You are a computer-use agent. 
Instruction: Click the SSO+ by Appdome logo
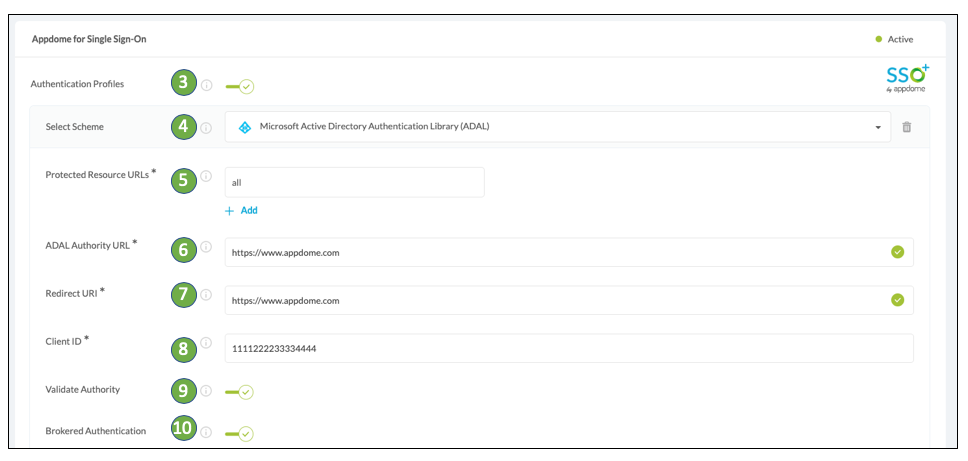[906, 78]
